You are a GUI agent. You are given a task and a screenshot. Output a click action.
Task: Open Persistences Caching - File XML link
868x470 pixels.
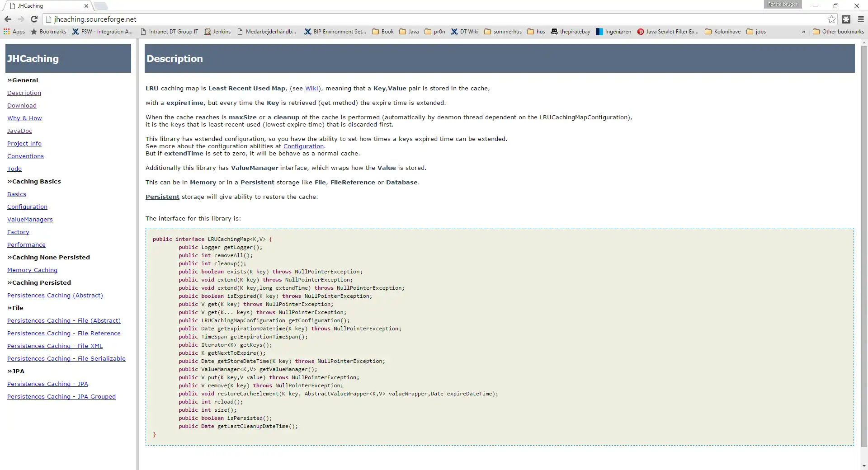55,346
